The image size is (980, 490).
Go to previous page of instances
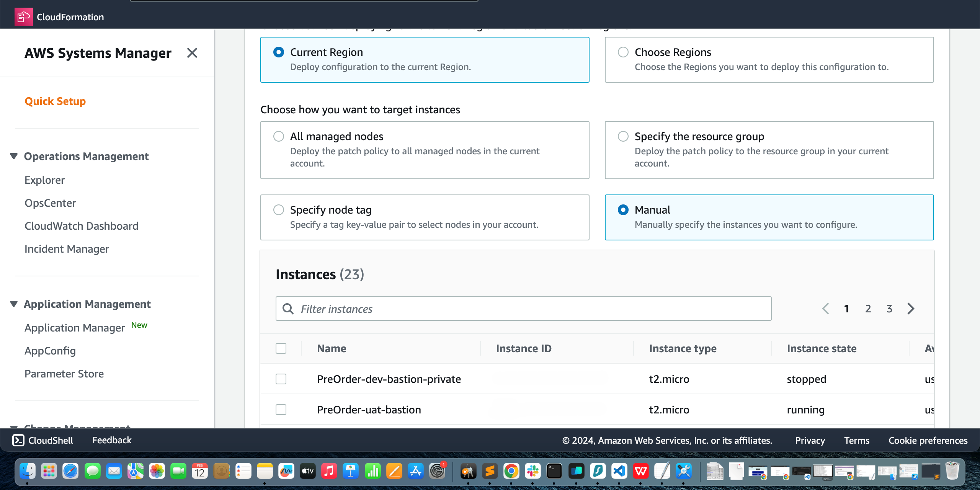[x=826, y=309]
